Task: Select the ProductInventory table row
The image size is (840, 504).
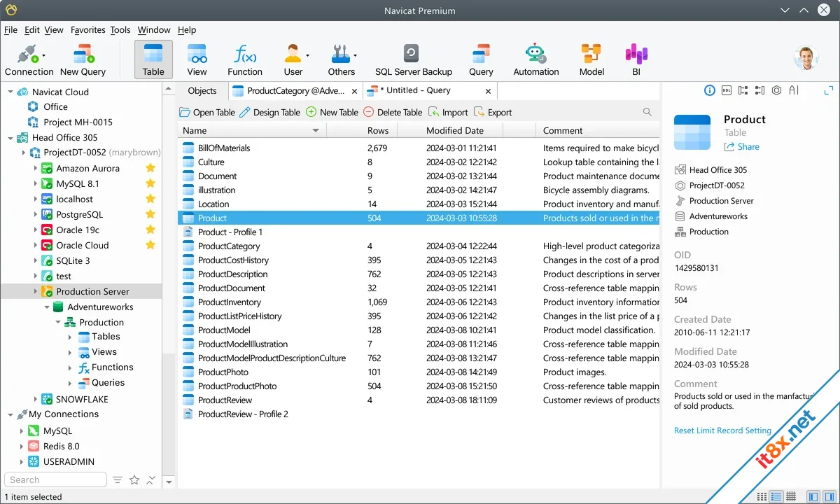Action: pyautogui.click(x=419, y=302)
